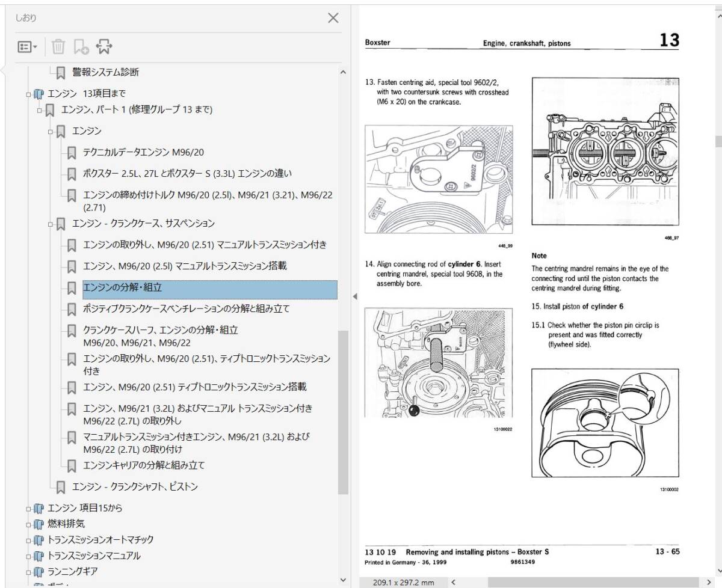Click the document vertical scrollbar thumb
Screen dimensions: 722x588
click(718, 141)
